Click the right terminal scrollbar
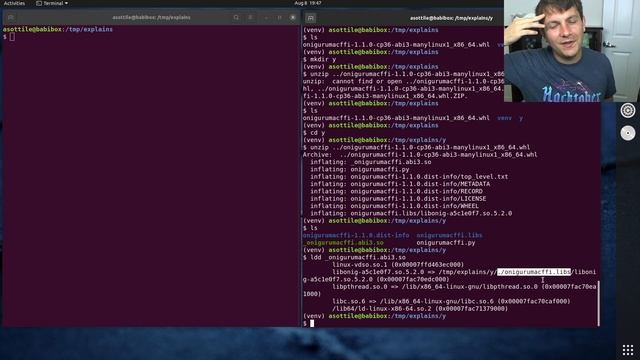The image size is (640, 360). tap(598, 303)
